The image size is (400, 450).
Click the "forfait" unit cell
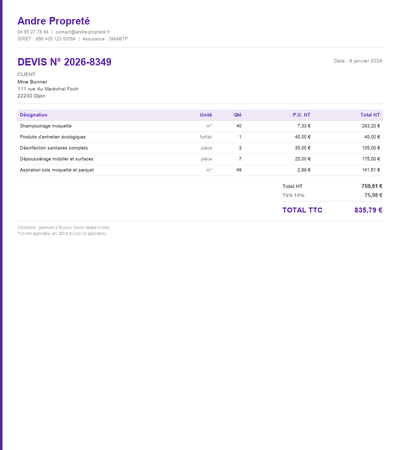[x=206, y=137]
